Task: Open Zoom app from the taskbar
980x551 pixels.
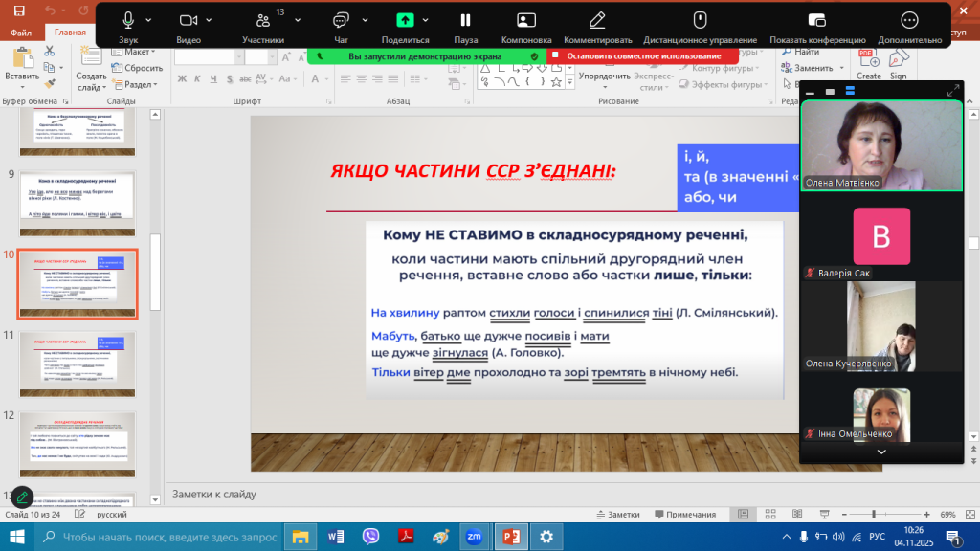Action: pos(475,537)
